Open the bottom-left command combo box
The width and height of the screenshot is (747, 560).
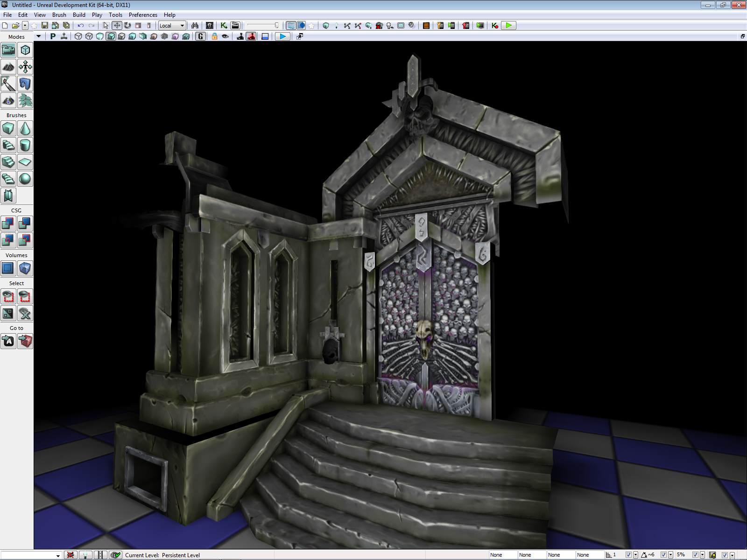click(31, 555)
